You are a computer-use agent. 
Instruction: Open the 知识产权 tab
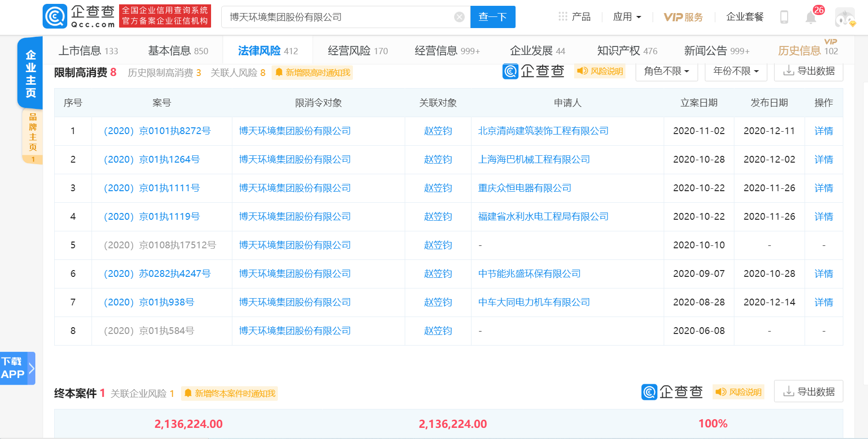[x=627, y=51]
